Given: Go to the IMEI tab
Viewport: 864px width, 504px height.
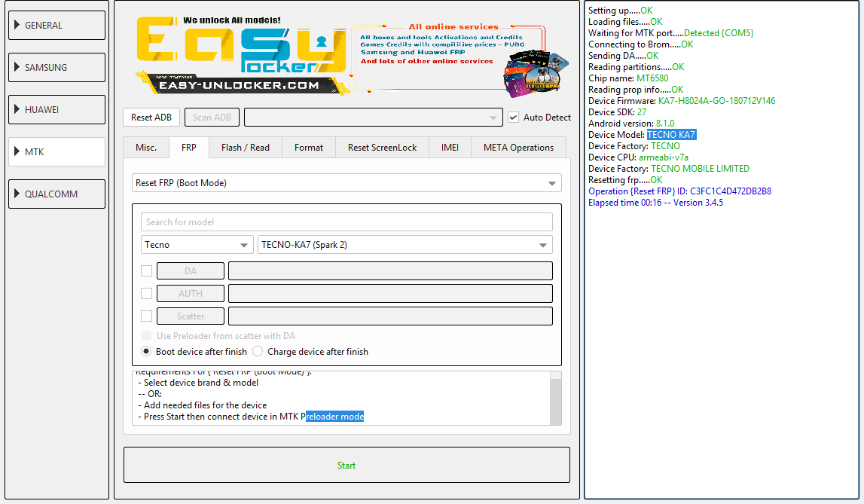Looking at the screenshot, I should coord(450,148).
